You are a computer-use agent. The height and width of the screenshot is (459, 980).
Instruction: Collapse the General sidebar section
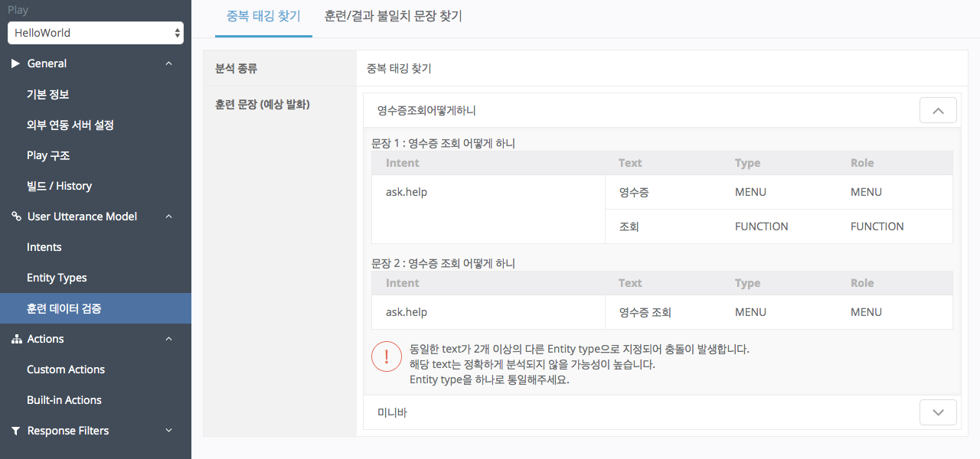(x=169, y=63)
